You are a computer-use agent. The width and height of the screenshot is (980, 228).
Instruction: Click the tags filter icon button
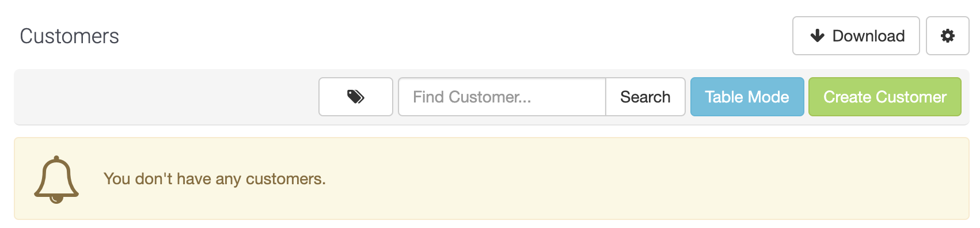pyautogui.click(x=356, y=97)
